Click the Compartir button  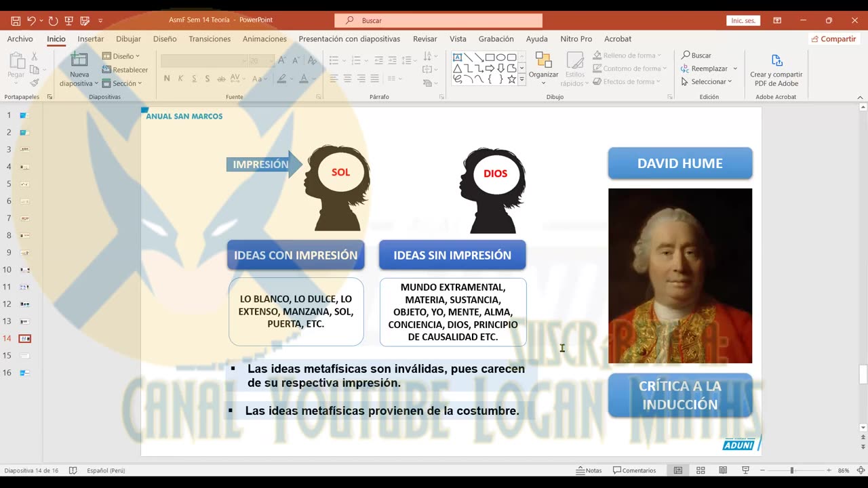tap(833, 39)
